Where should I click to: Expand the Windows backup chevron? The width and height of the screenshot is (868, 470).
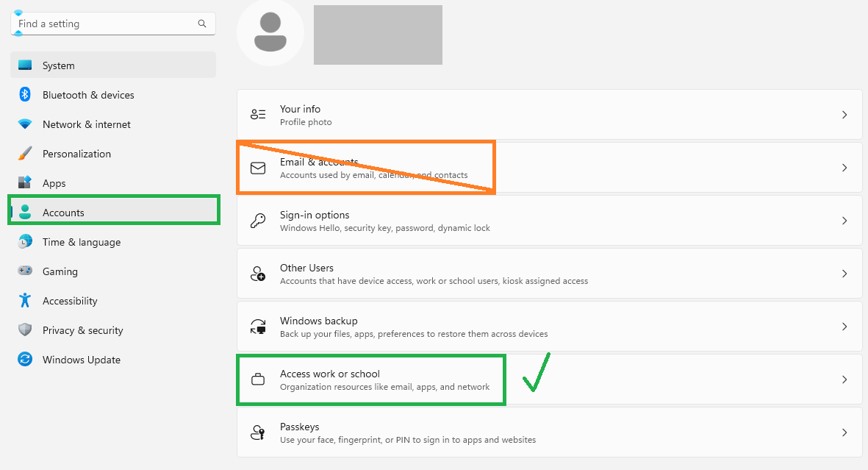[x=844, y=327]
